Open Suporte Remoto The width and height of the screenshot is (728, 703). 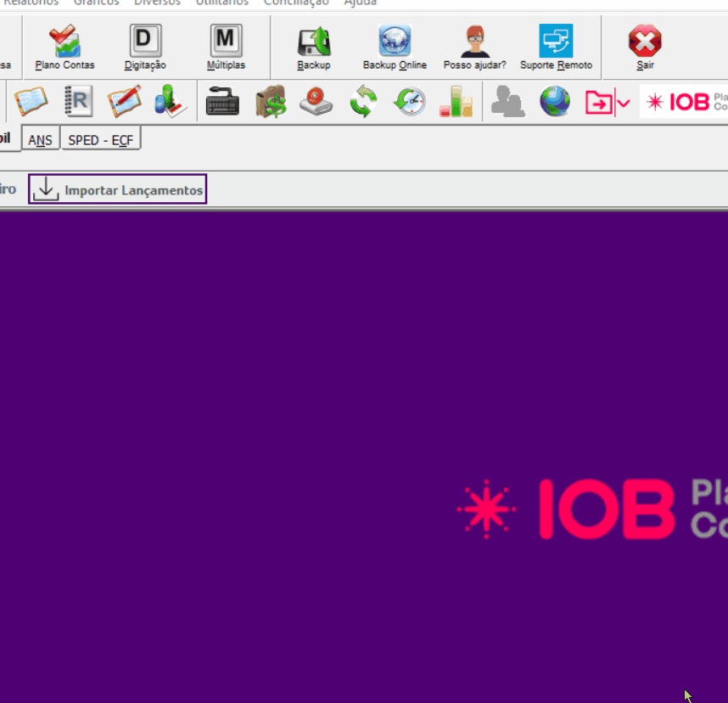click(556, 48)
